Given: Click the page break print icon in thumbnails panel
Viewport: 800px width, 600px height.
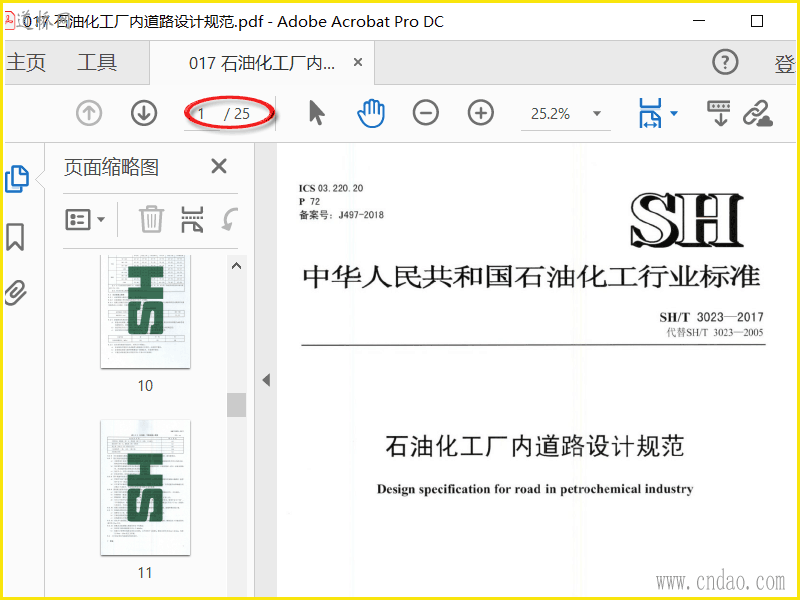Looking at the screenshot, I should (x=192, y=219).
